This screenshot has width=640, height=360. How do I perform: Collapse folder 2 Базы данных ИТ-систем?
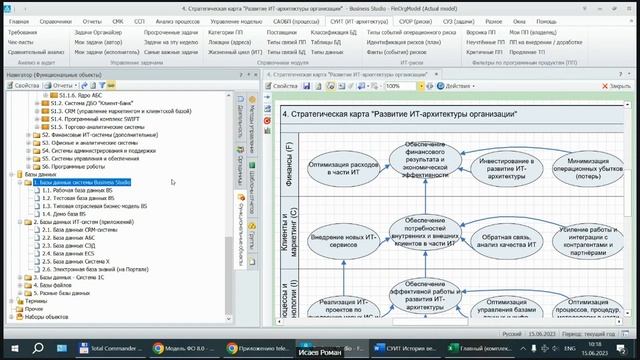20,222
